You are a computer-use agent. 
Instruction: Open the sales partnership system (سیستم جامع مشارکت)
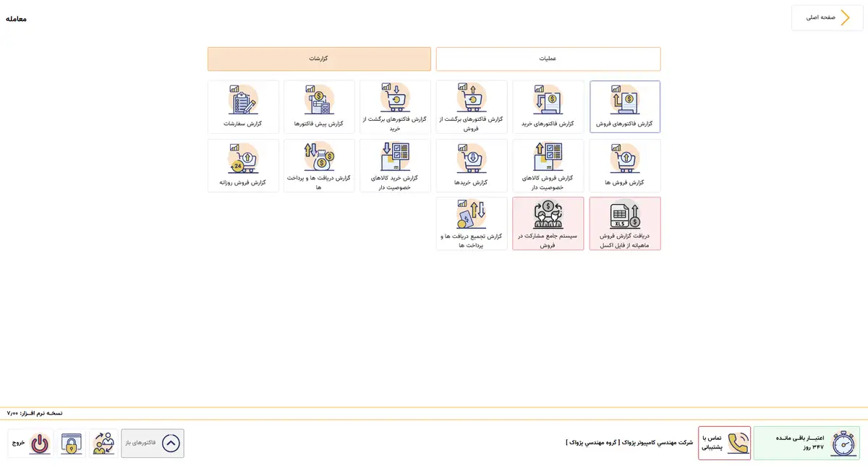548,224
